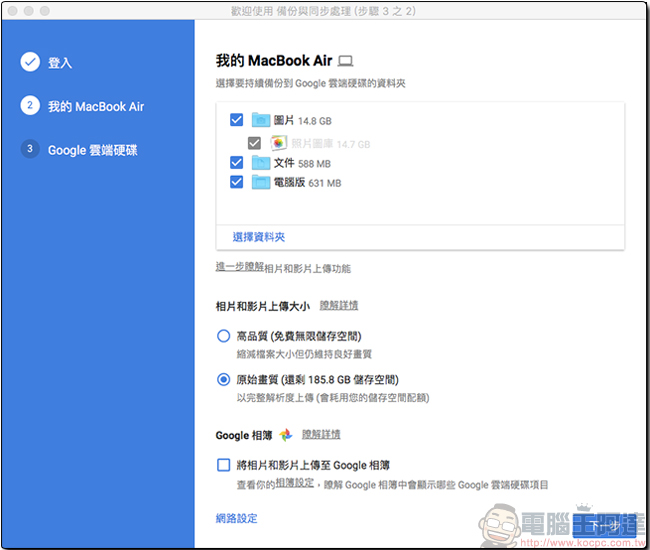Click the 下一步 button

pos(605,526)
